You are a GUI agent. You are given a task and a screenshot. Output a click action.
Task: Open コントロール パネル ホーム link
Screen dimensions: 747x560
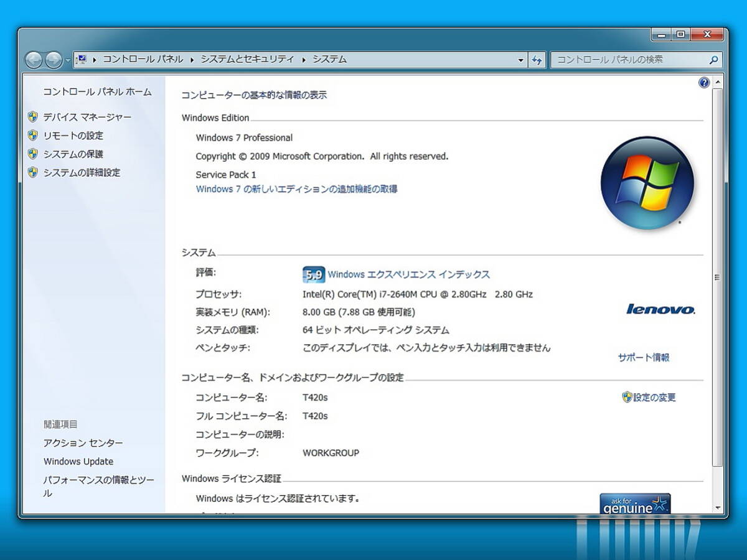[x=97, y=92]
